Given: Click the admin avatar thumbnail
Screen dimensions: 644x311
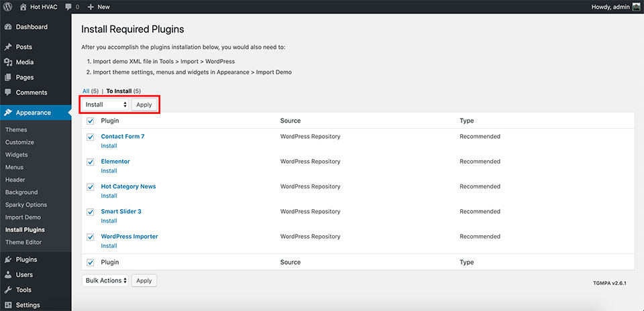Looking at the screenshot, I should tap(636, 7).
